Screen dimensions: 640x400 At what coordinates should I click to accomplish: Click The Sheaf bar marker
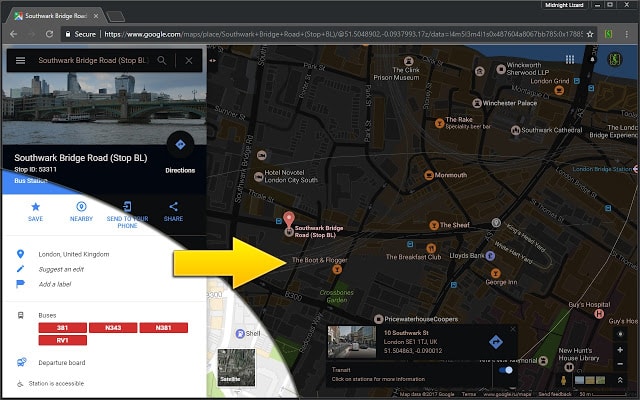[434, 225]
